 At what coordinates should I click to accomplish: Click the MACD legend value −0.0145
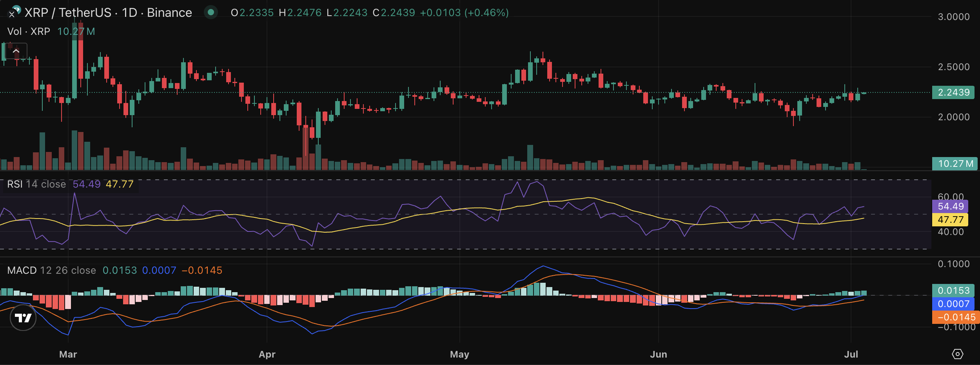coord(202,270)
